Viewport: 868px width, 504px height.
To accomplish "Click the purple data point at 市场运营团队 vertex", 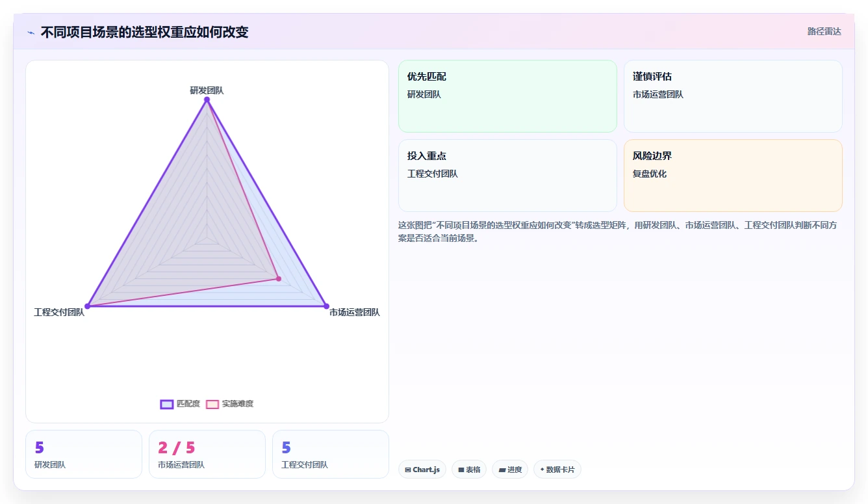I will [326, 306].
